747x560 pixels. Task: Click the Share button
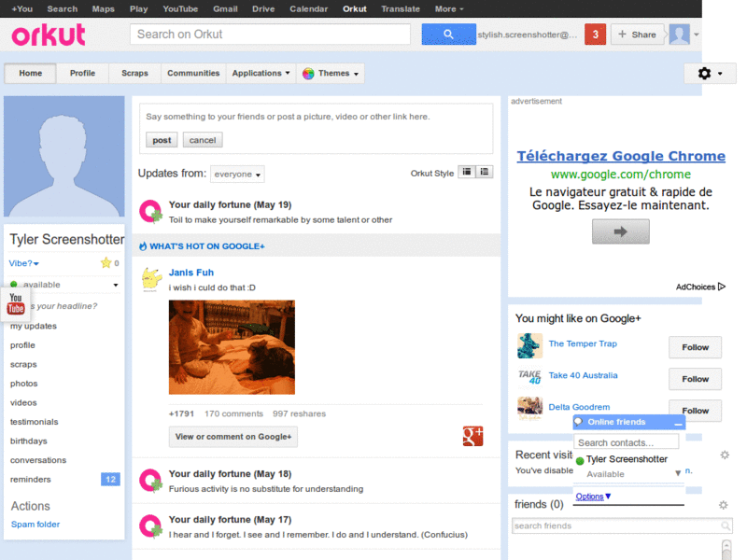pyautogui.click(x=638, y=35)
